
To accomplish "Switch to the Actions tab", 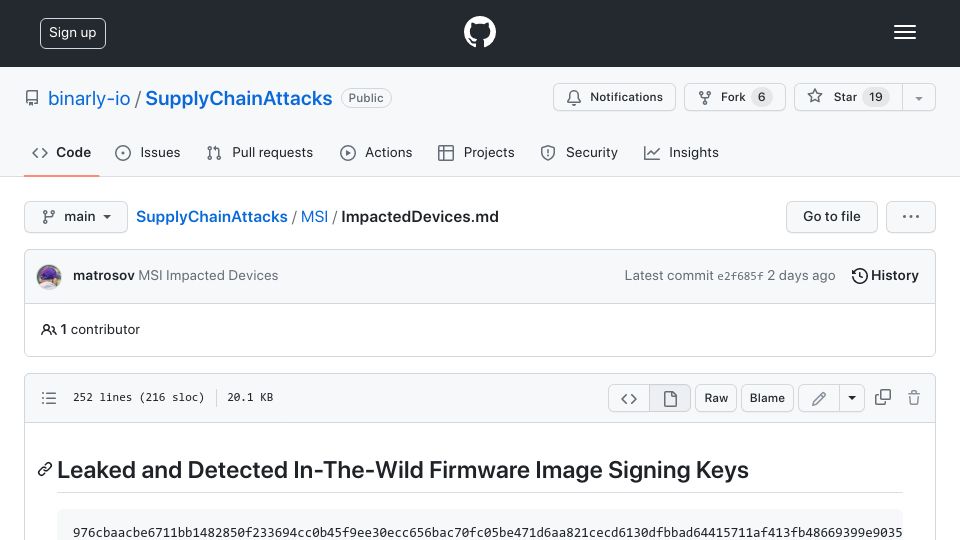I will point(376,152).
